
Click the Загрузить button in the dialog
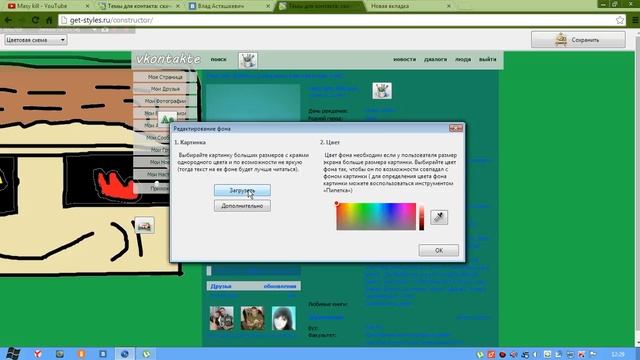click(242, 190)
